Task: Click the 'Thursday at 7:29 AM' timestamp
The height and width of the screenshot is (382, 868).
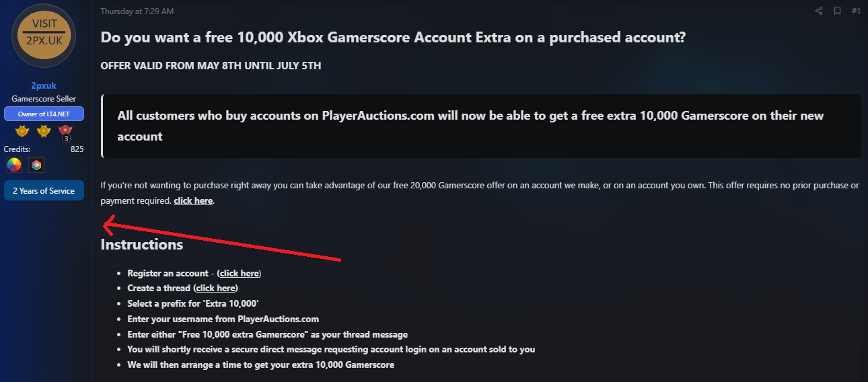Action: click(x=137, y=11)
